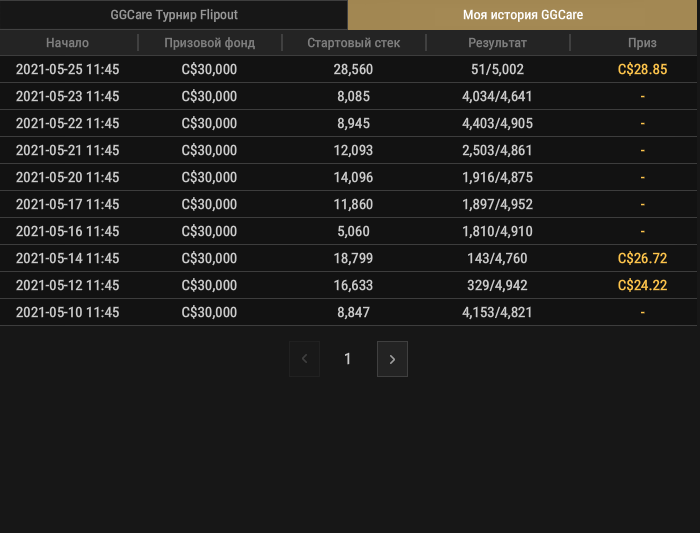Click the C$28.85 prize amount
700x533 pixels.
pyautogui.click(x=642, y=69)
